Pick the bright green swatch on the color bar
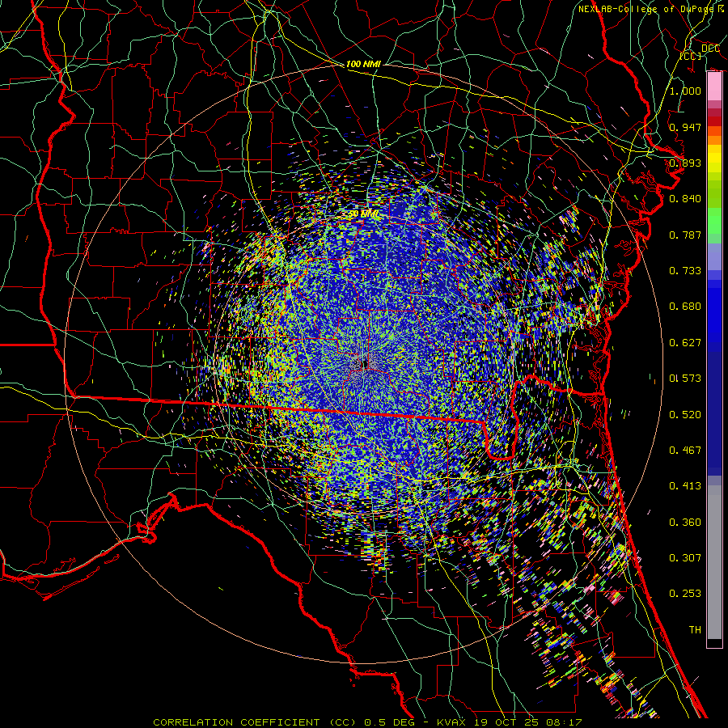728x728 pixels. point(714,221)
